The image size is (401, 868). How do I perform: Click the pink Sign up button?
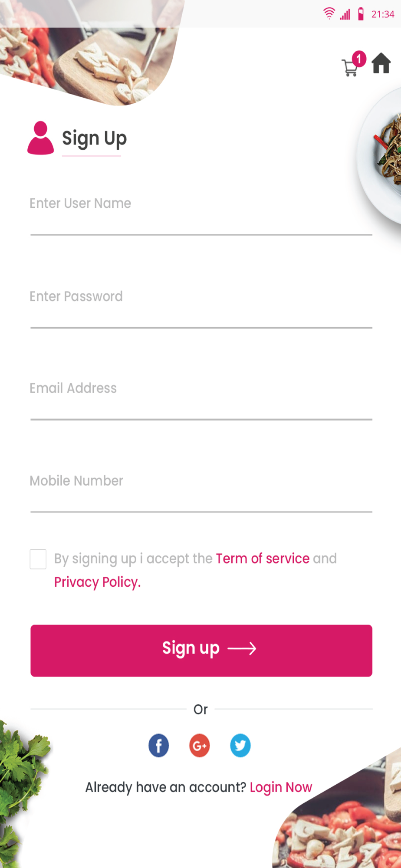(x=201, y=651)
